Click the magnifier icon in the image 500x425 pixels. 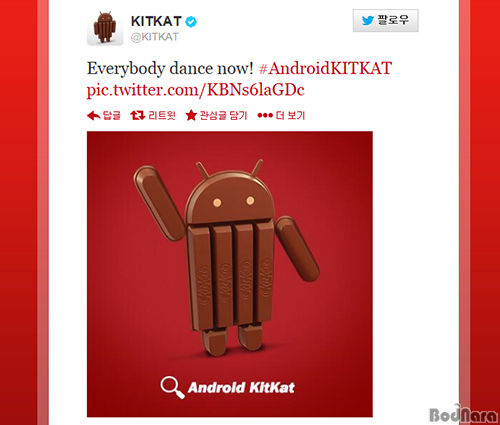point(172,387)
